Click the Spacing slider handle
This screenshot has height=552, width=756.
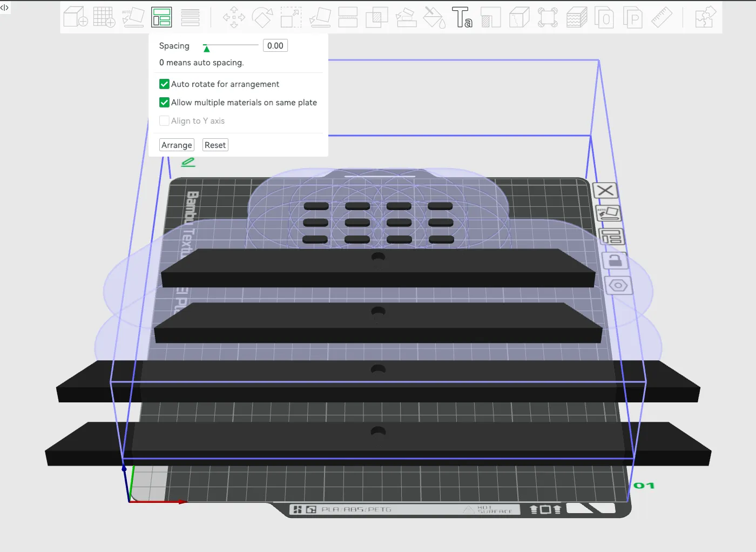tap(206, 48)
